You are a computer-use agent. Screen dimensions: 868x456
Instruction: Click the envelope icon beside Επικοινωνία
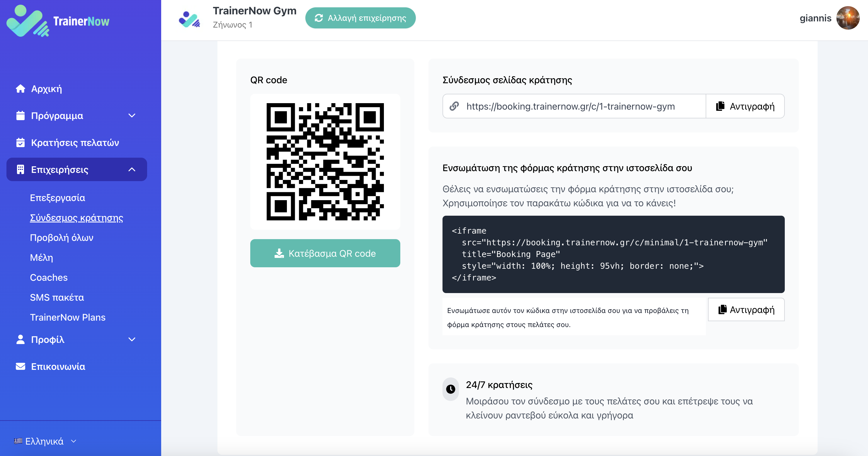(x=21, y=366)
